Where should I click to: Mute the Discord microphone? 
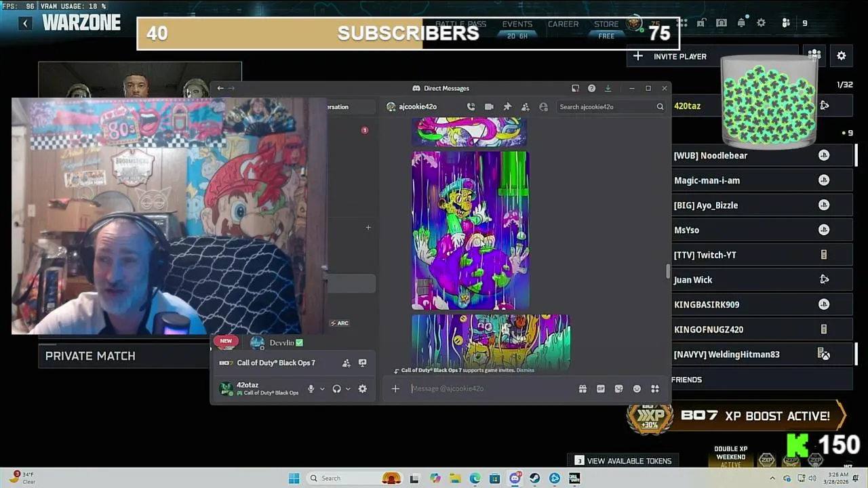pyautogui.click(x=311, y=388)
